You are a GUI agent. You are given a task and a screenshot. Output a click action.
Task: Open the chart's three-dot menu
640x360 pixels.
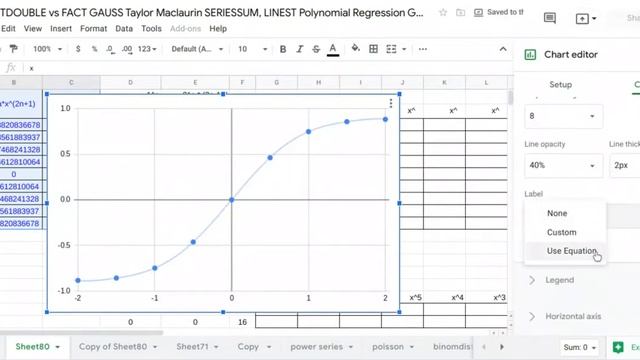(x=391, y=103)
